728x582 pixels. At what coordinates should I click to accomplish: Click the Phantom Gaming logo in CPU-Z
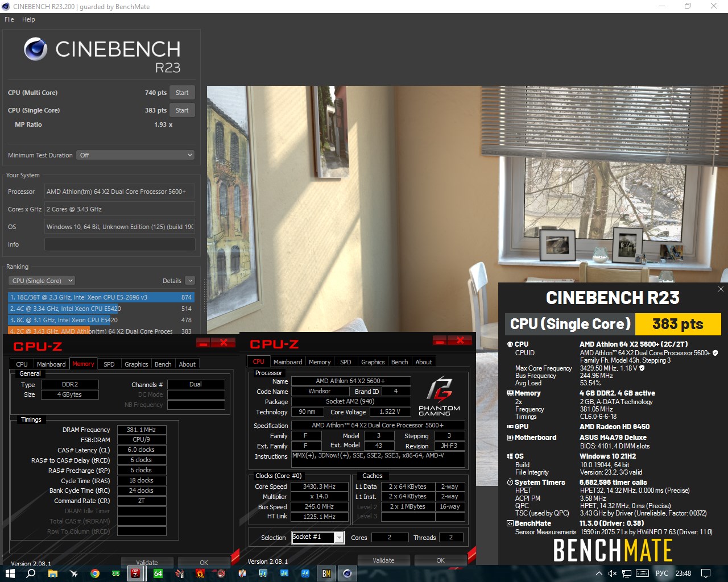pyautogui.click(x=440, y=396)
